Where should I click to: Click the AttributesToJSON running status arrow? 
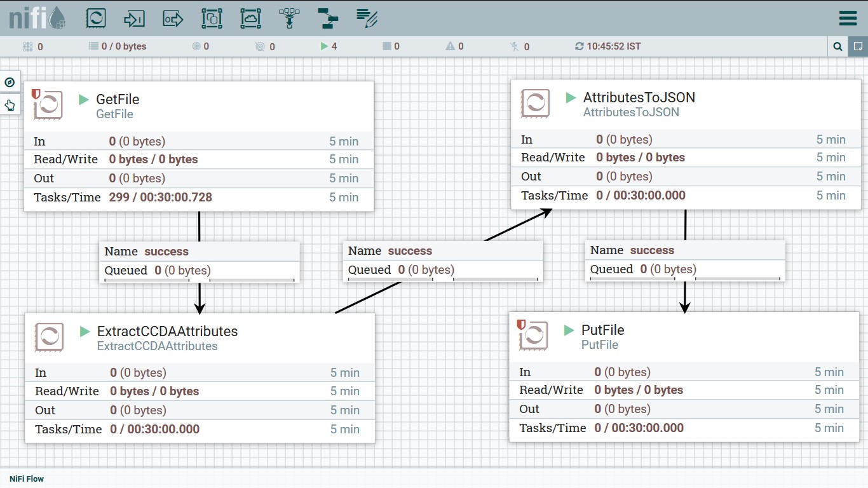click(571, 97)
